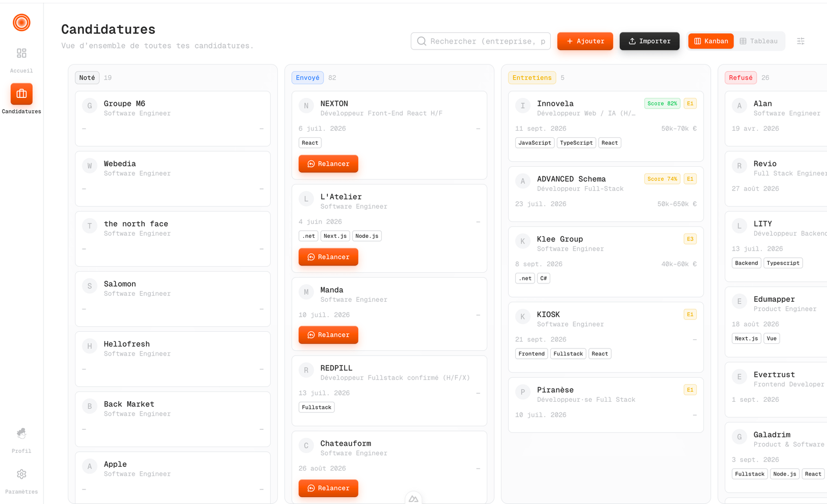Viewport: 827px width, 504px height.
Task: Click Relancer on the NEXTON card
Action: (328, 164)
